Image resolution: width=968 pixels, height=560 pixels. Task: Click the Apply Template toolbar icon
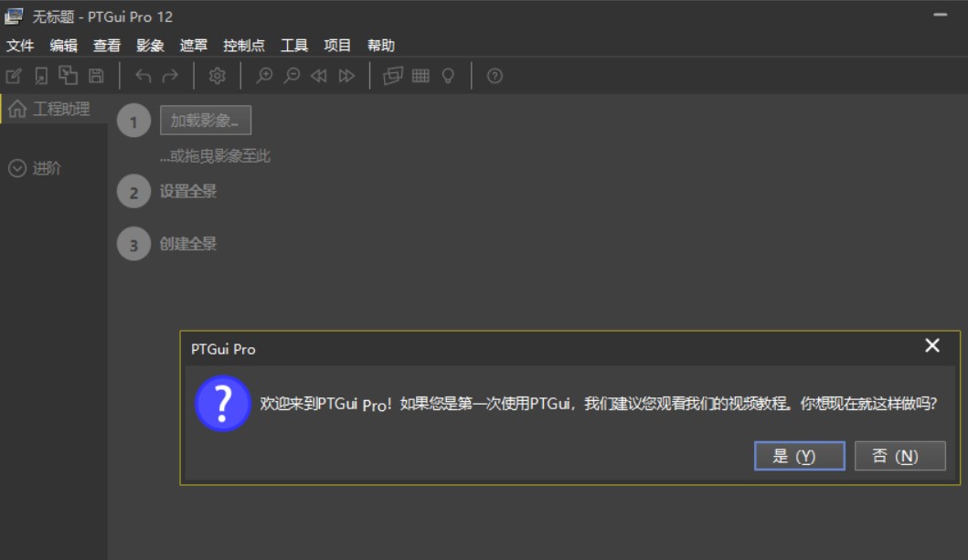pos(68,75)
